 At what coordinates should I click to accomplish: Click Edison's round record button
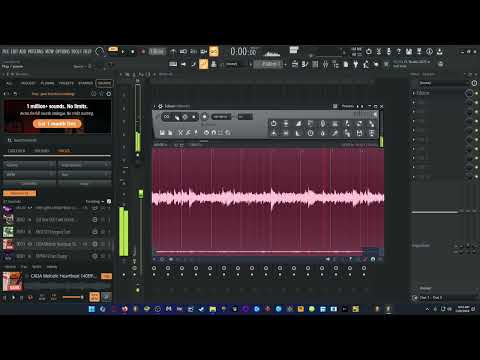(205, 117)
